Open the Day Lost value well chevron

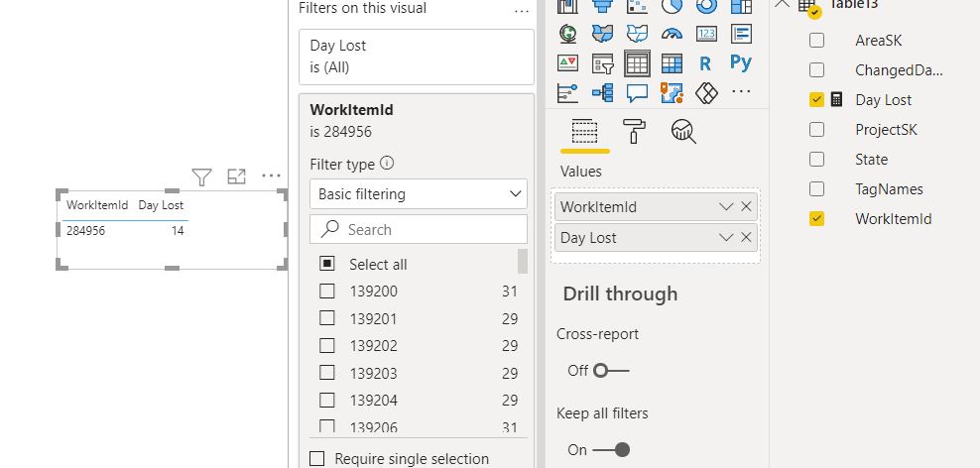click(x=726, y=237)
